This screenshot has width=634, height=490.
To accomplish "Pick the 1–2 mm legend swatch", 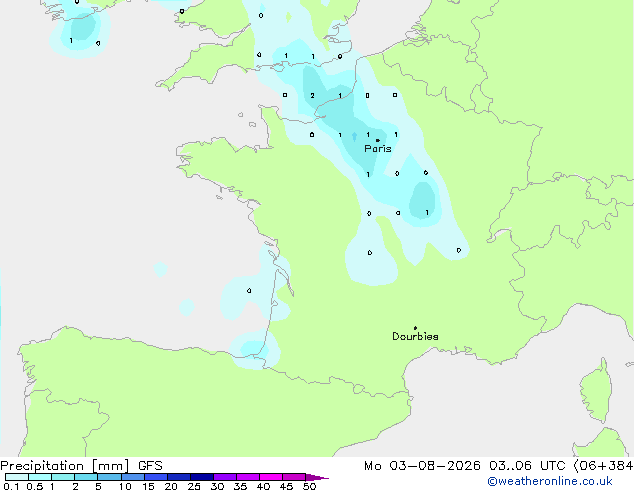I will click(x=63, y=477).
